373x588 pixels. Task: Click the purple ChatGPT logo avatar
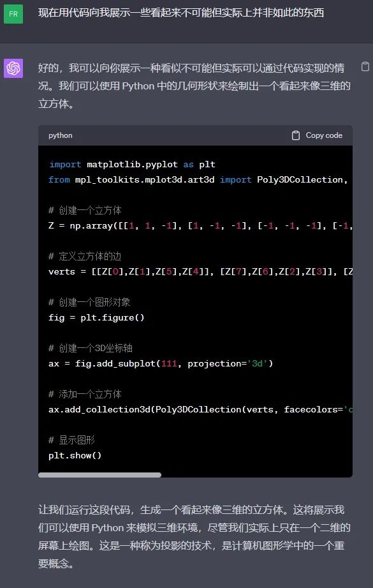13,68
